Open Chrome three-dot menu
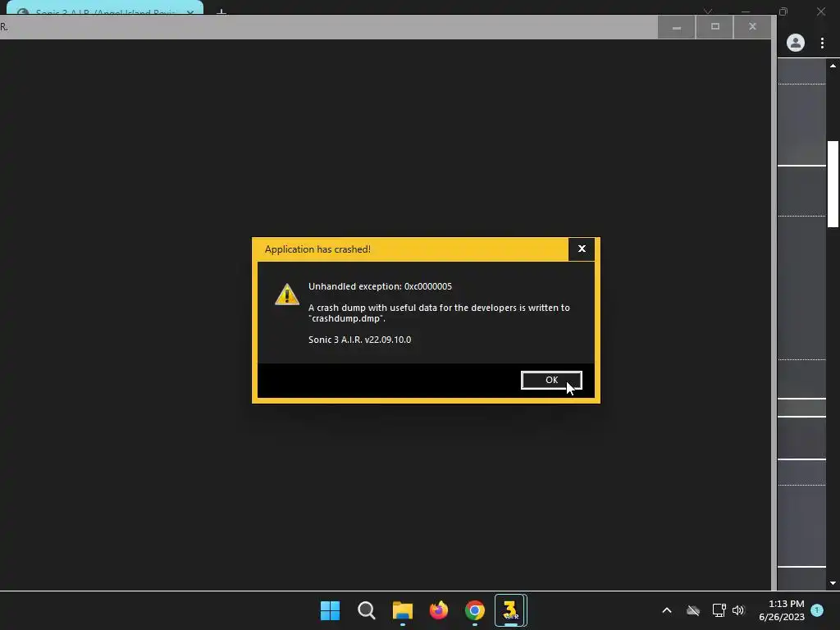 [x=822, y=43]
